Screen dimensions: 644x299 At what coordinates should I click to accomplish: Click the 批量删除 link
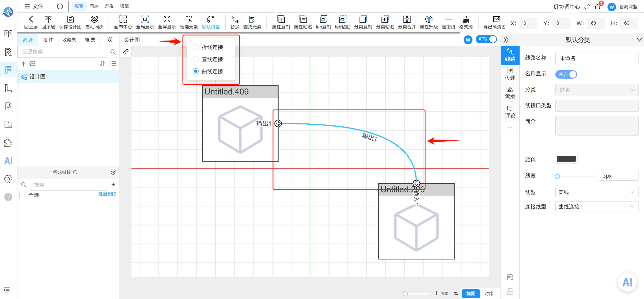click(x=107, y=194)
